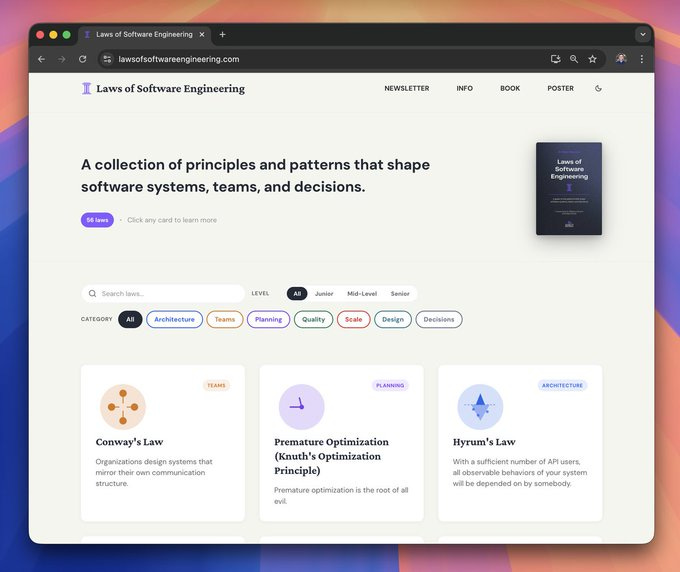Open Chrome three-dot menu

641,59
